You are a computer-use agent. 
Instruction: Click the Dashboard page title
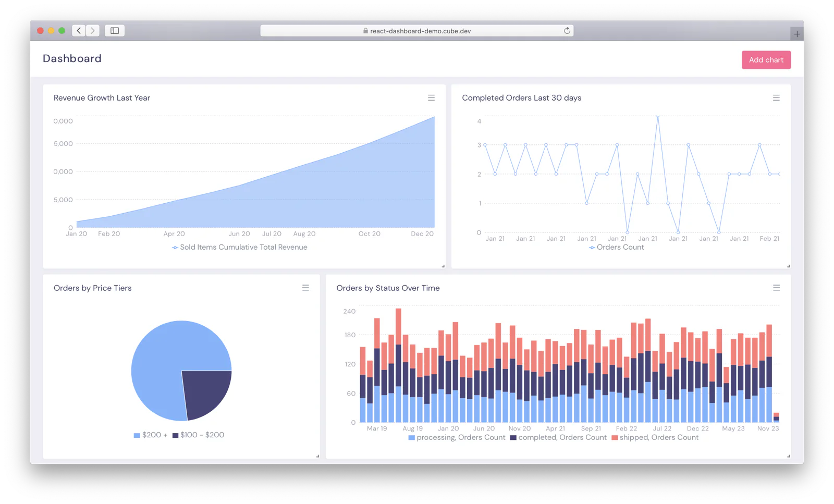click(72, 58)
